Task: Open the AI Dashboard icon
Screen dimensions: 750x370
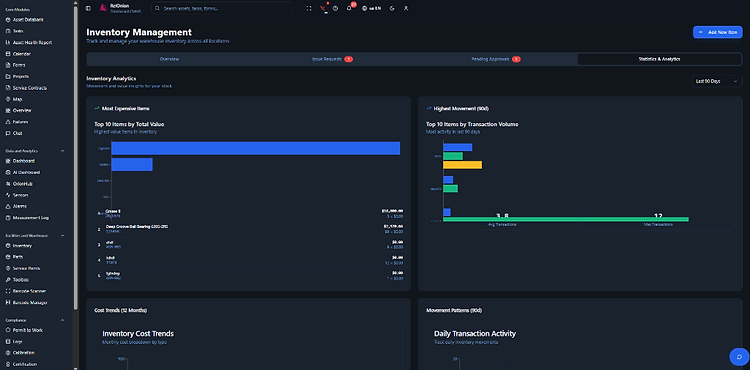Action: click(x=8, y=173)
